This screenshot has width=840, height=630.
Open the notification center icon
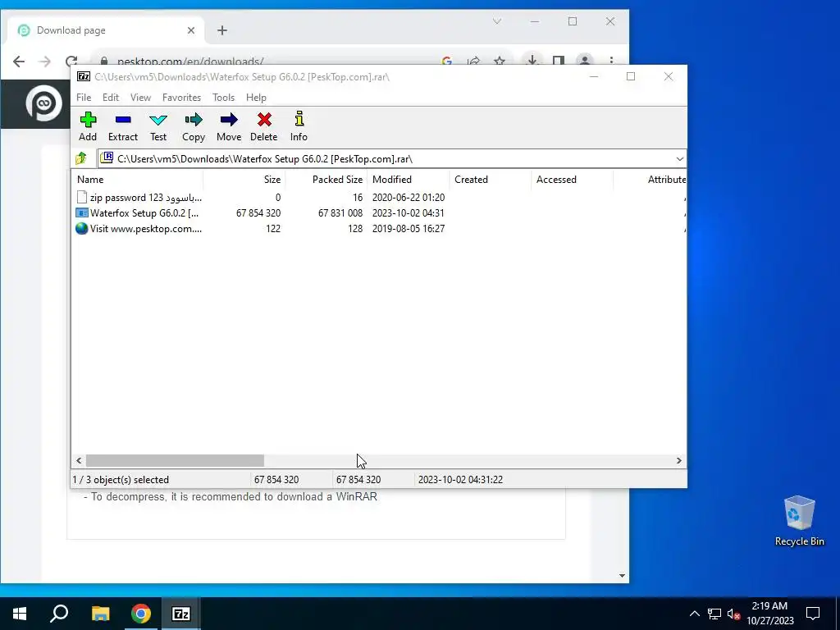(x=813, y=614)
